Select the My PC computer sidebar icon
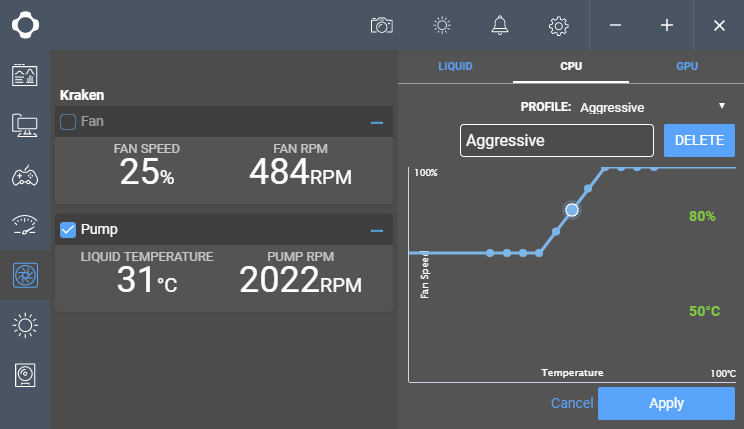The image size is (744, 429). pos(25,125)
